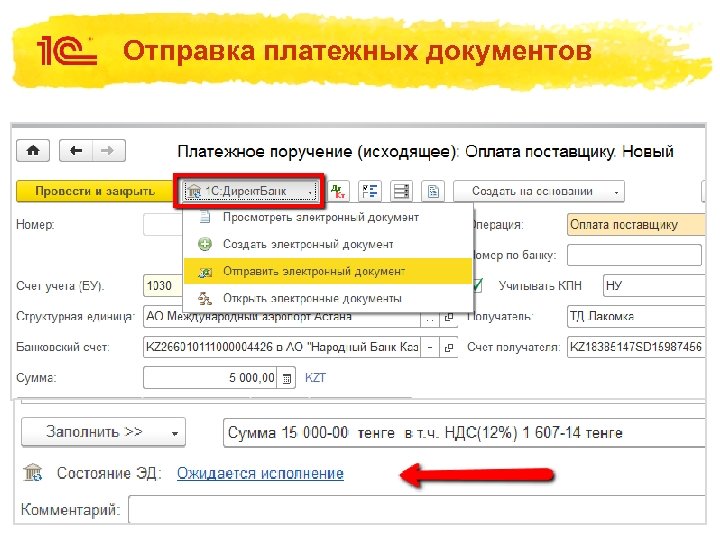Click the Номер по банку input field
720x540 pixels.
click(634, 255)
